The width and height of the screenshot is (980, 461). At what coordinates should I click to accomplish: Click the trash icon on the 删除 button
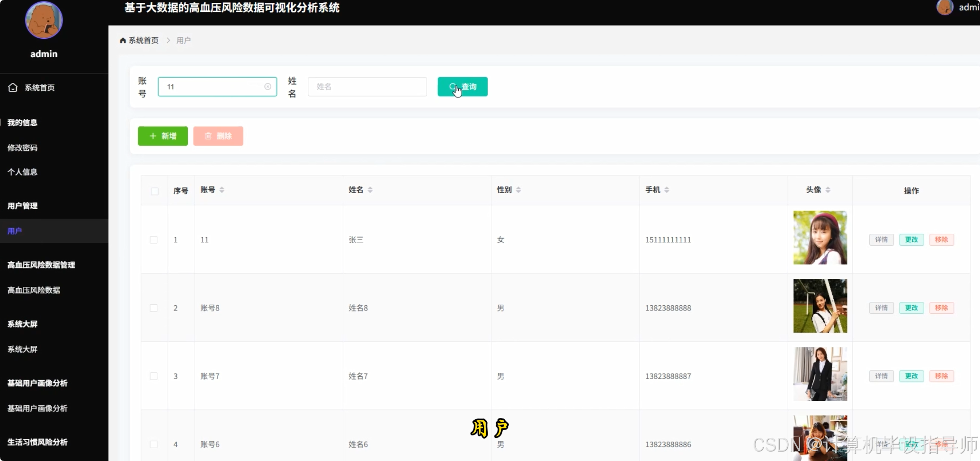point(208,136)
